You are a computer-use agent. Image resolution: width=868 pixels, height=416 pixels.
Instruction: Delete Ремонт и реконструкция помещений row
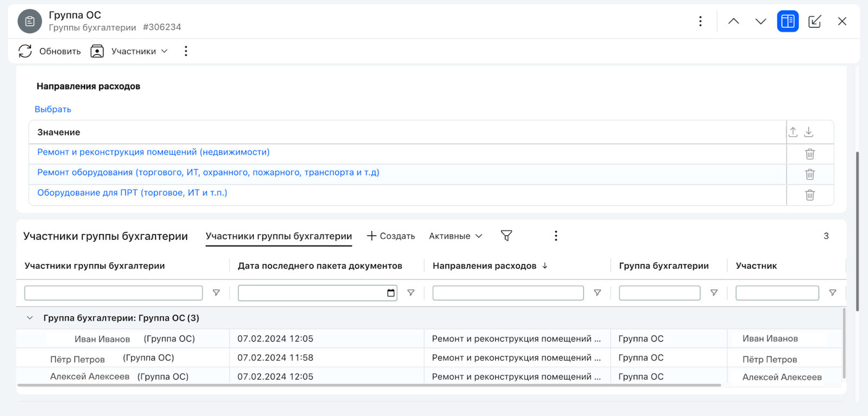click(810, 154)
